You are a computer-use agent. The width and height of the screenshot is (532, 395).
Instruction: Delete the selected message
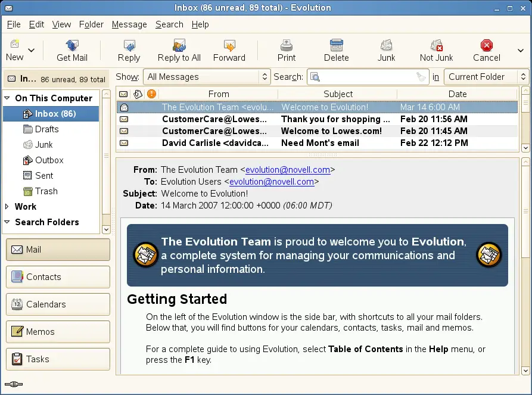(337, 46)
